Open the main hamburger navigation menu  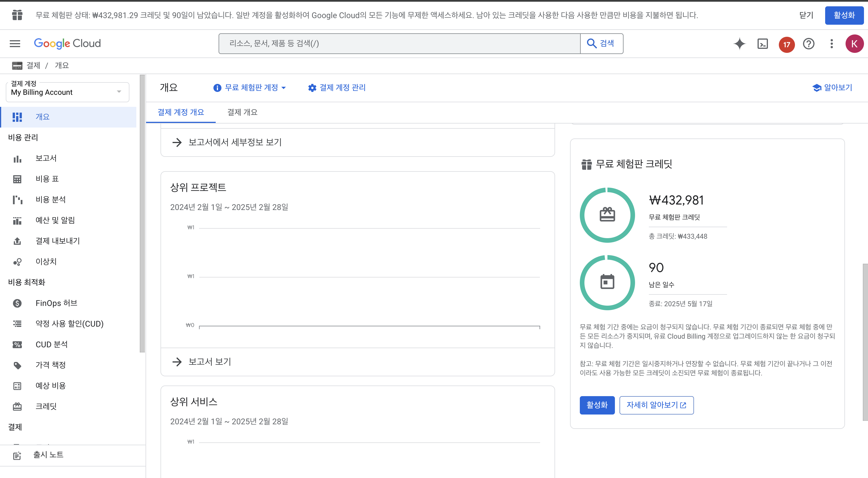[x=15, y=43]
